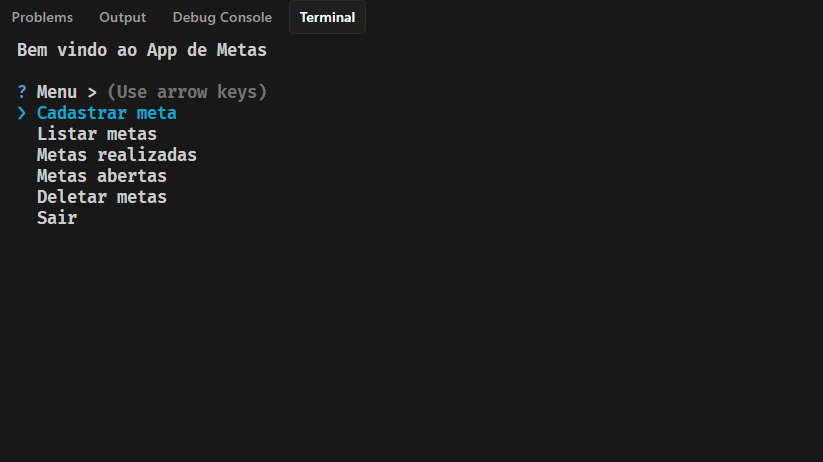The height and width of the screenshot is (462, 823).
Task: Select Sair to exit the app
Action: 56,218
